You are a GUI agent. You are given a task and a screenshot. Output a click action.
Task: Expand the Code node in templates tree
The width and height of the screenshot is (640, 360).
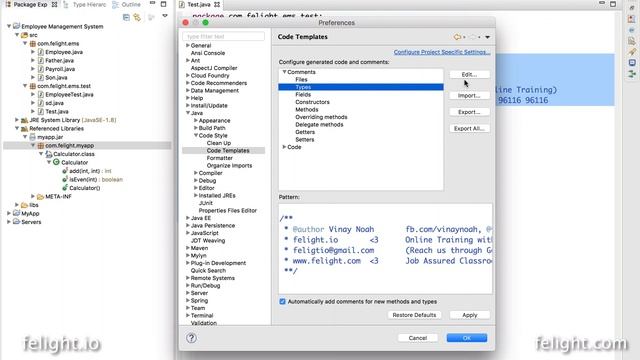click(x=284, y=147)
